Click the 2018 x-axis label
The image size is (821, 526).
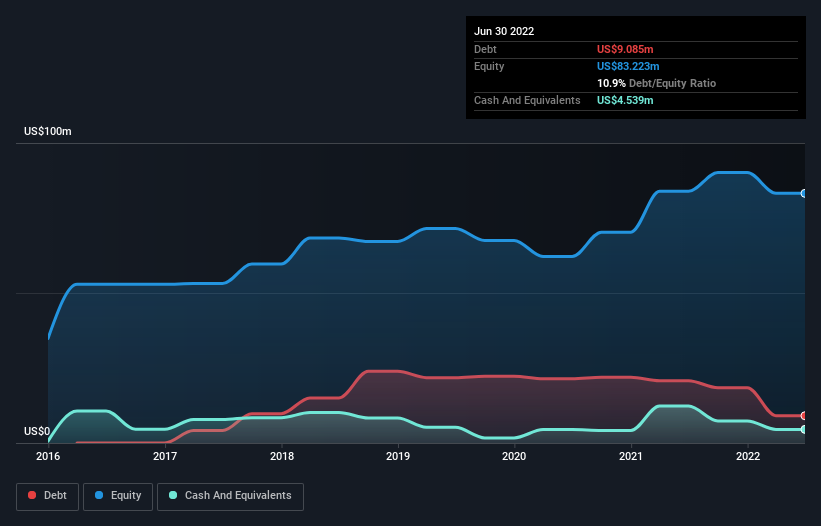pyautogui.click(x=282, y=456)
